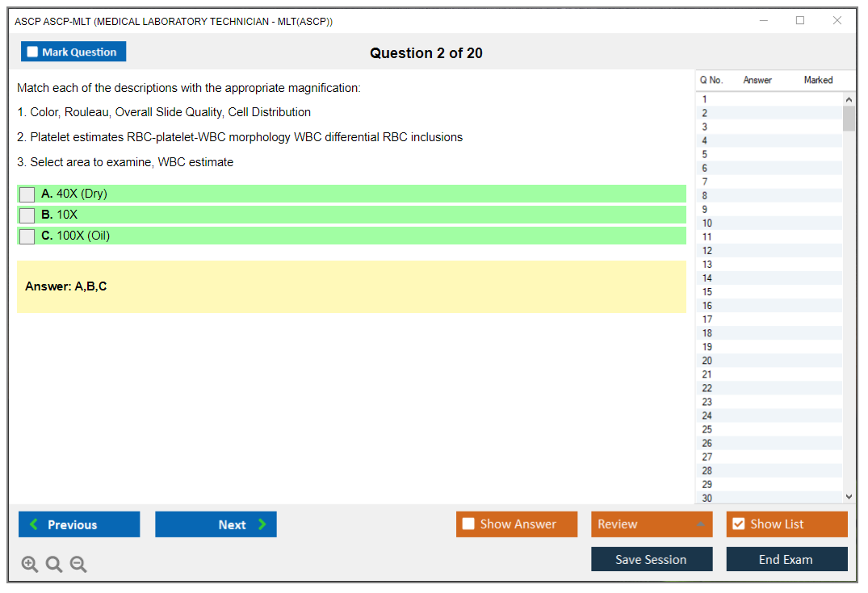Check answer option A. 40X (Dry)

(x=27, y=194)
